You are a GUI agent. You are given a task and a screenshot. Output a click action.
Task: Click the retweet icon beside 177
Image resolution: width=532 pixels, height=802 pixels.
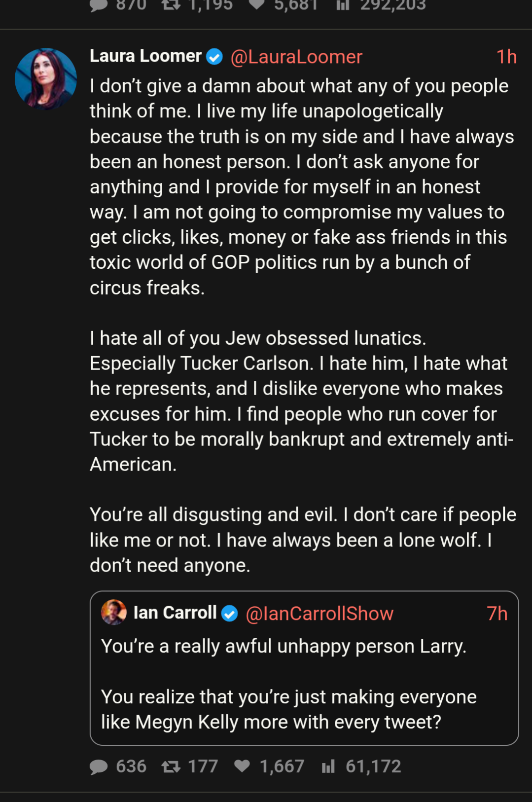(x=171, y=766)
